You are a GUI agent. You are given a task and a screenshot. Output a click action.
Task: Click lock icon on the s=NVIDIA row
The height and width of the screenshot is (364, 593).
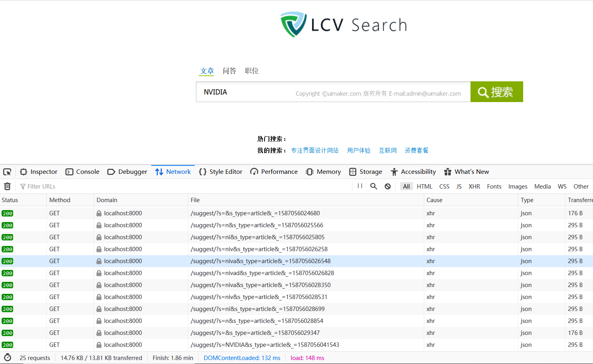click(x=99, y=345)
